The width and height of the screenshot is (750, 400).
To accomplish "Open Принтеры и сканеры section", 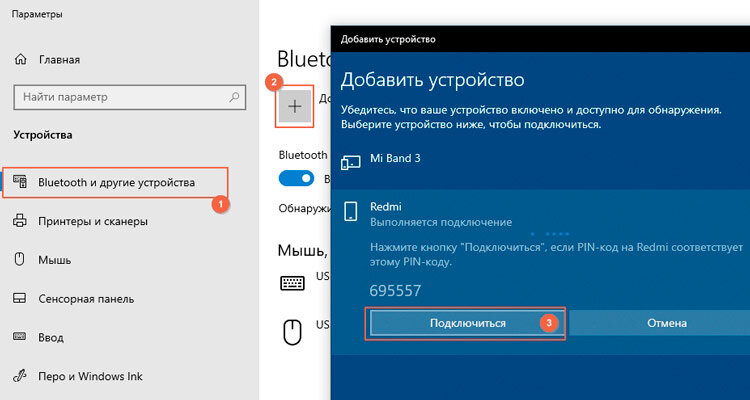I will pyautogui.click(x=92, y=222).
